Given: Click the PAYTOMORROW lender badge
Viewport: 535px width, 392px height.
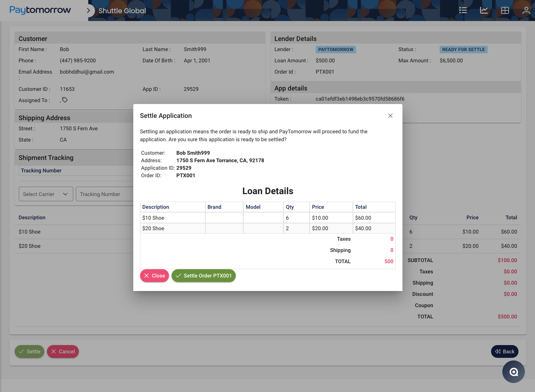Looking at the screenshot, I should coord(336,50).
